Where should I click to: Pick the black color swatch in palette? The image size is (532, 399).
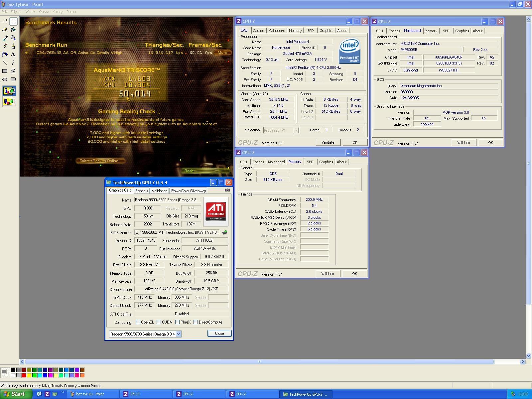(x=13, y=370)
